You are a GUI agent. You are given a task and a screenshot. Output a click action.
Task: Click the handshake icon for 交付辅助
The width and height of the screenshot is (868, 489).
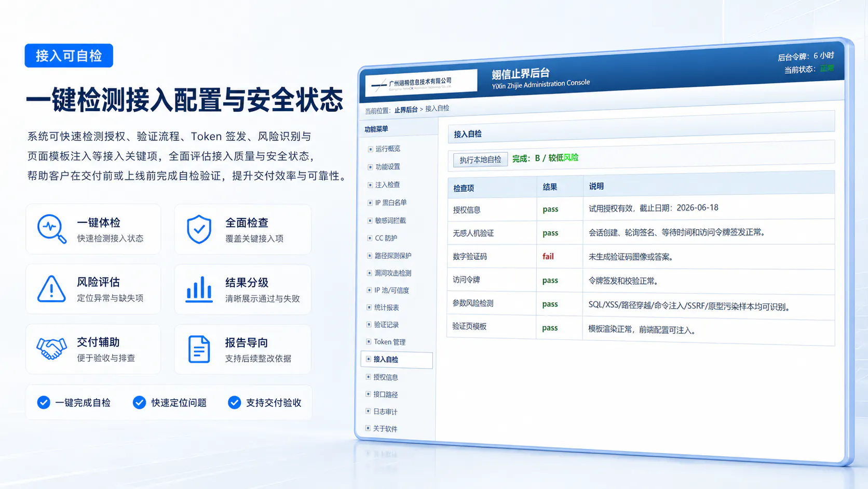(51, 349)
